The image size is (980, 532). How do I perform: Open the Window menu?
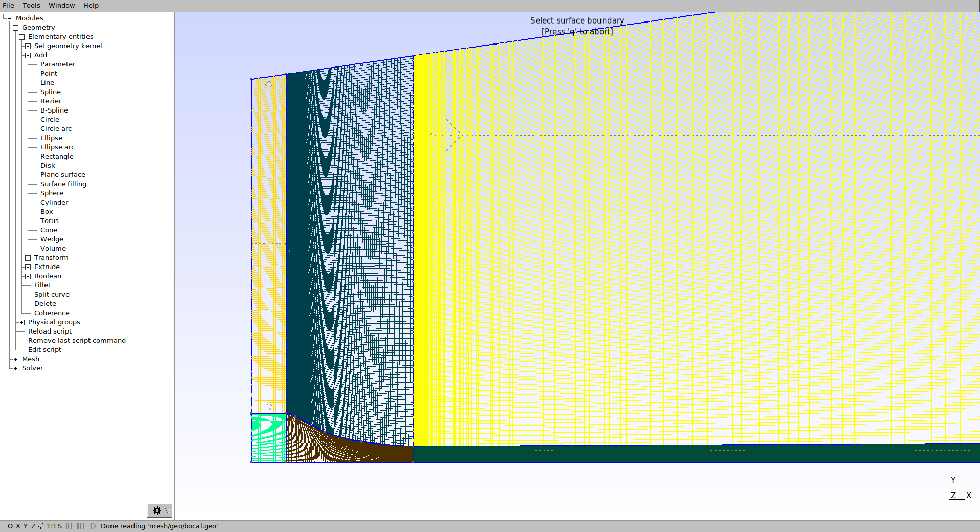tap(61, 6)
